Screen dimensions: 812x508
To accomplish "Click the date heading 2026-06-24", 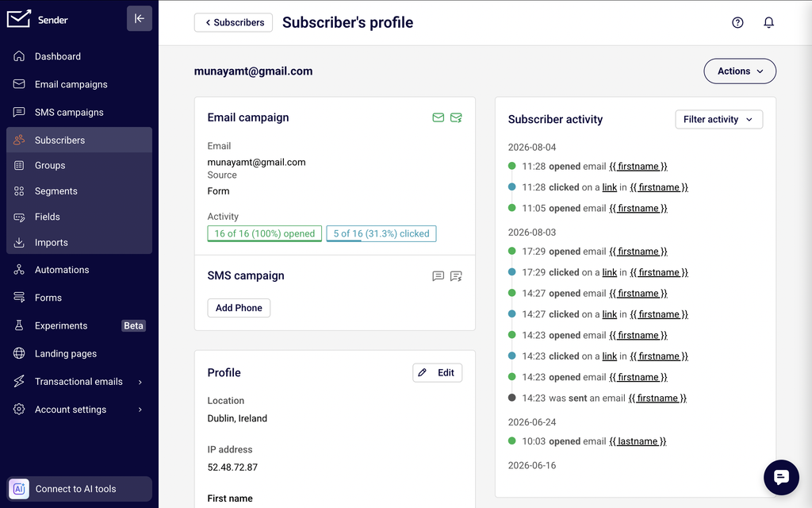I will pyautogui.click(x=532, y=422).
